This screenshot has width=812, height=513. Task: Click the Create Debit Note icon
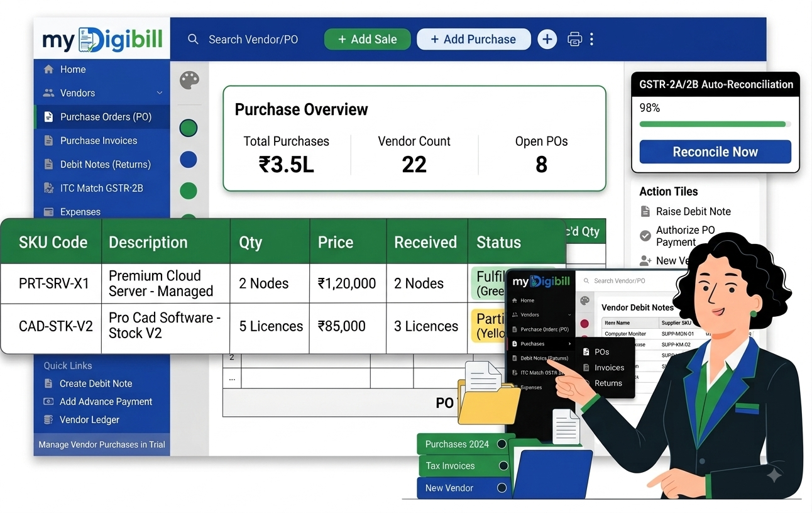point(48,383)
